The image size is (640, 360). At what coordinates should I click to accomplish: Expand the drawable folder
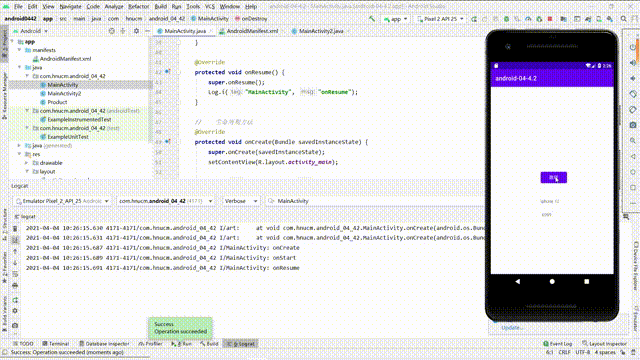[x=27, y=163]
